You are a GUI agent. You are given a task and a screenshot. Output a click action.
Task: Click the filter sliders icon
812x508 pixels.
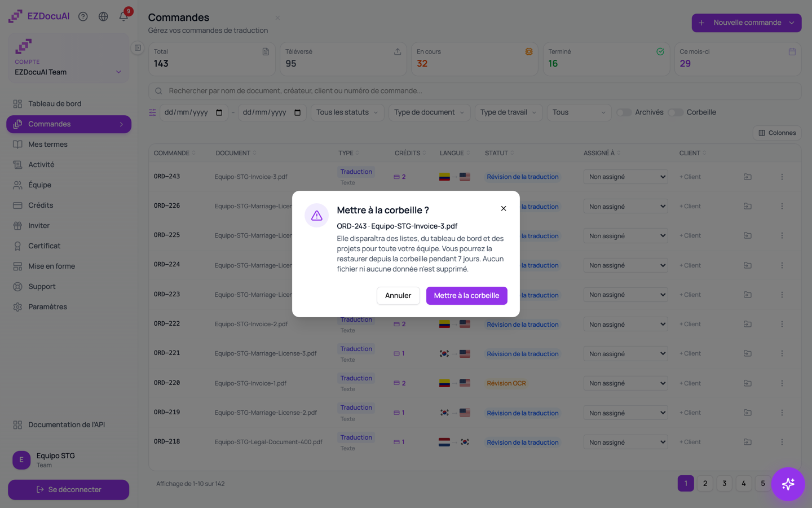click(x=152, y=112)
